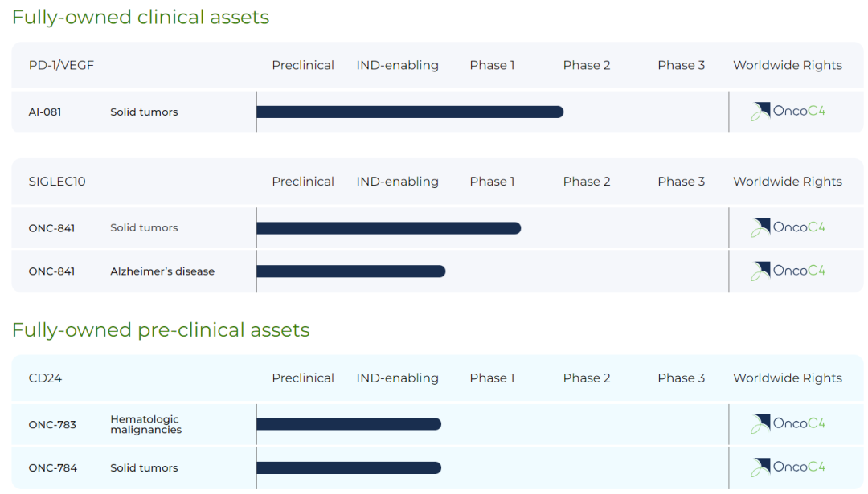Select the ONC-784 asset name
The image size is (868, 494).
point(52,467)
